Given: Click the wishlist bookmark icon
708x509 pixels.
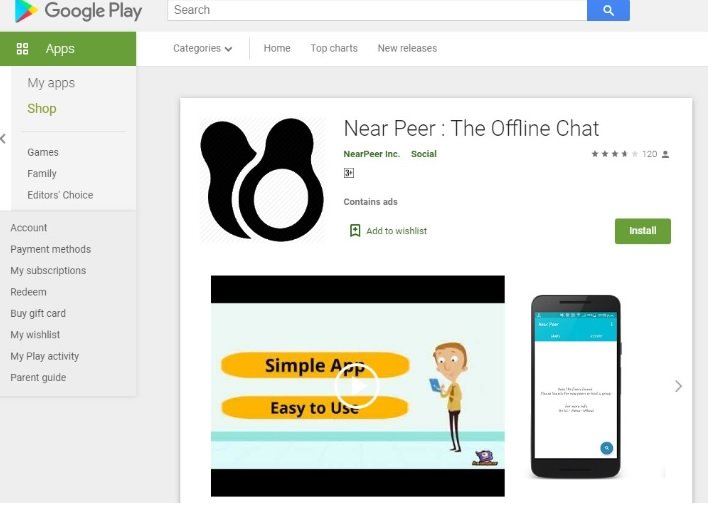Looking at the screenshot, I should coord(355,230).
